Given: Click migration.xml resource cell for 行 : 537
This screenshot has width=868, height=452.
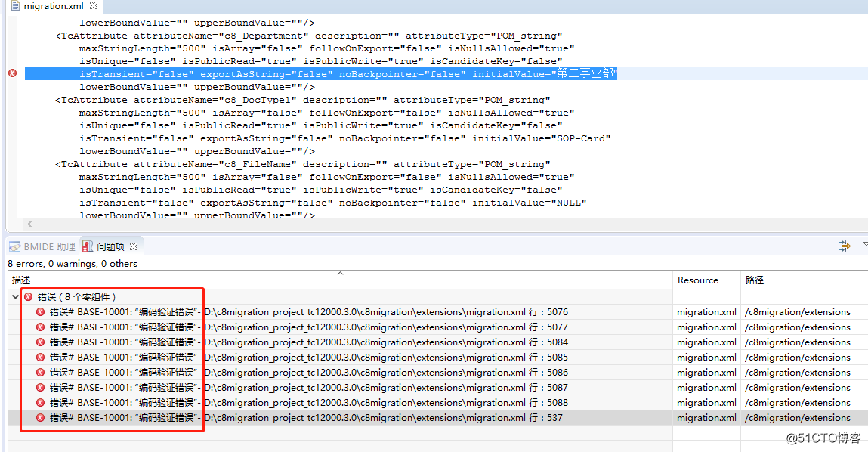Looking at the screenshot, I should coord(706,418).
